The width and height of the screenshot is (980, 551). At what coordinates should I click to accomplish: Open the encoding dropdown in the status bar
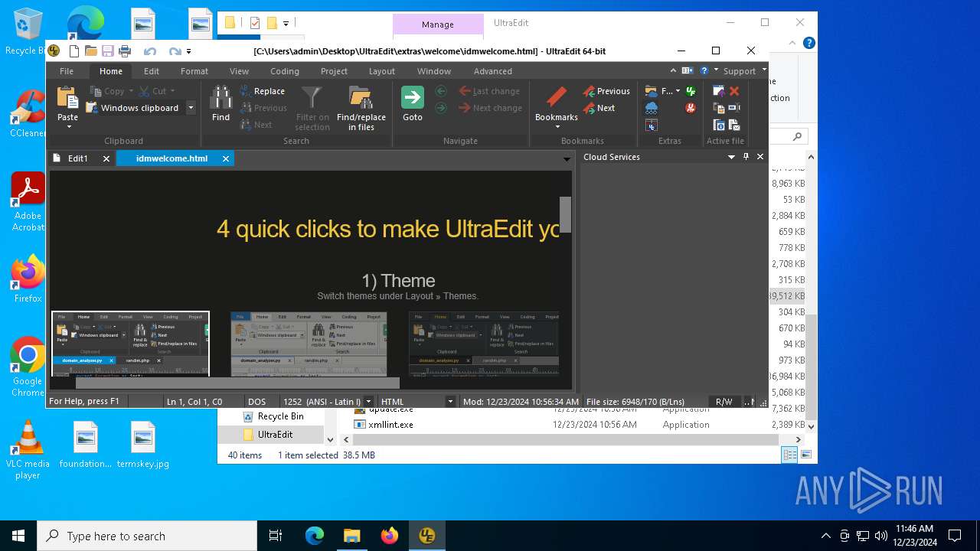click(x=368, y=402)
